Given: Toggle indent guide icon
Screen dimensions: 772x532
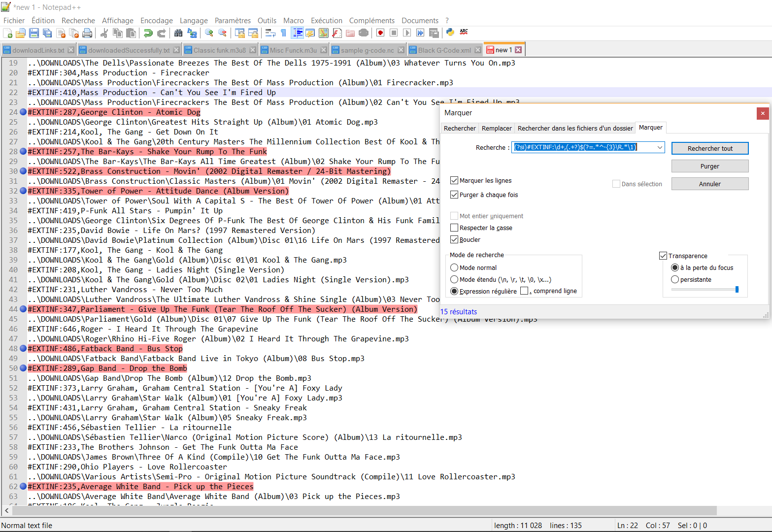Looking at the screenshot, I should pyautogui.click(x=298, y=33).
